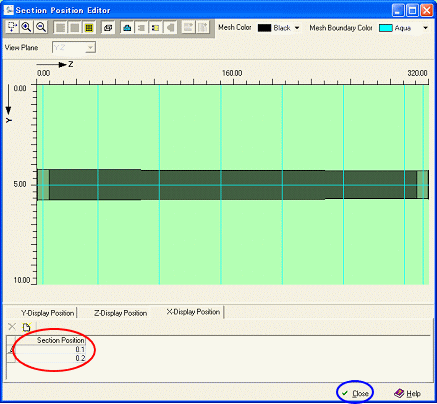Click the black Mesh Color swatch

[x=264, y=28]
